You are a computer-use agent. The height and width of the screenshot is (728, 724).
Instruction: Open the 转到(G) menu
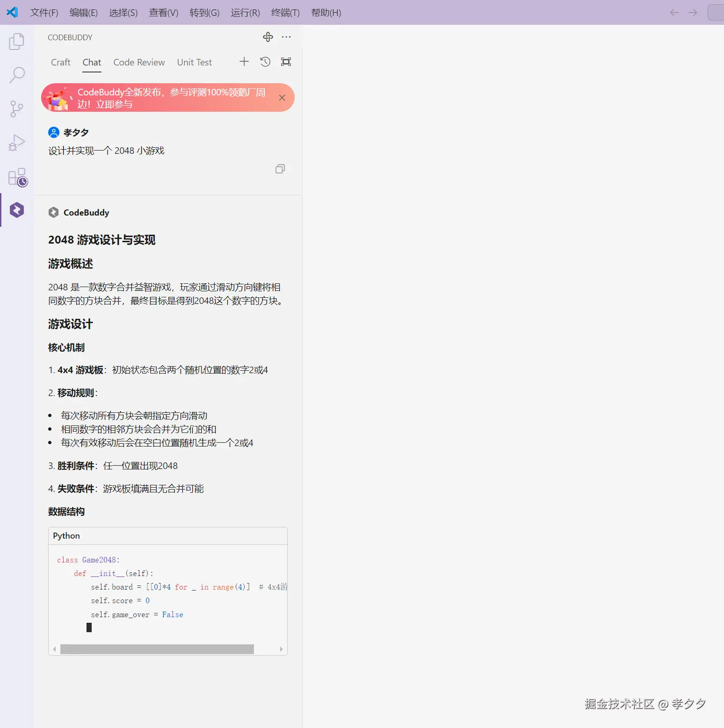(204, 13)
